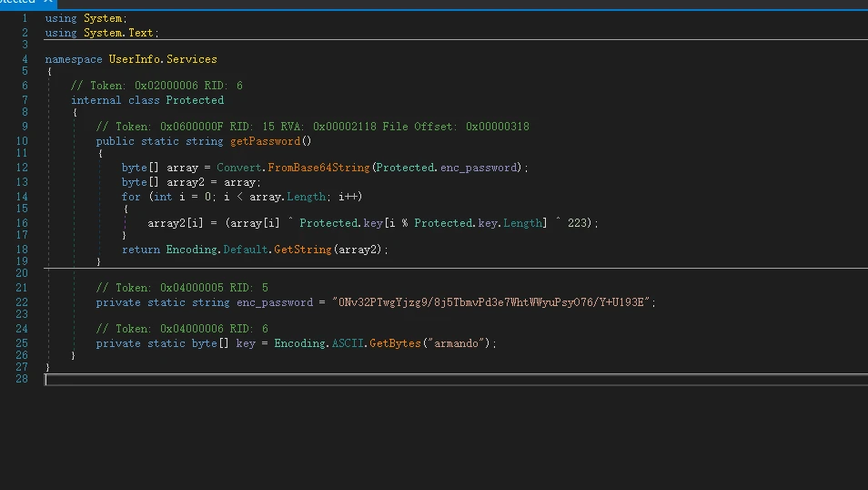The width and height of the screenshot is (868, 490).
Task: Click 'Encoding' on the return statement line
Action: 192,250
